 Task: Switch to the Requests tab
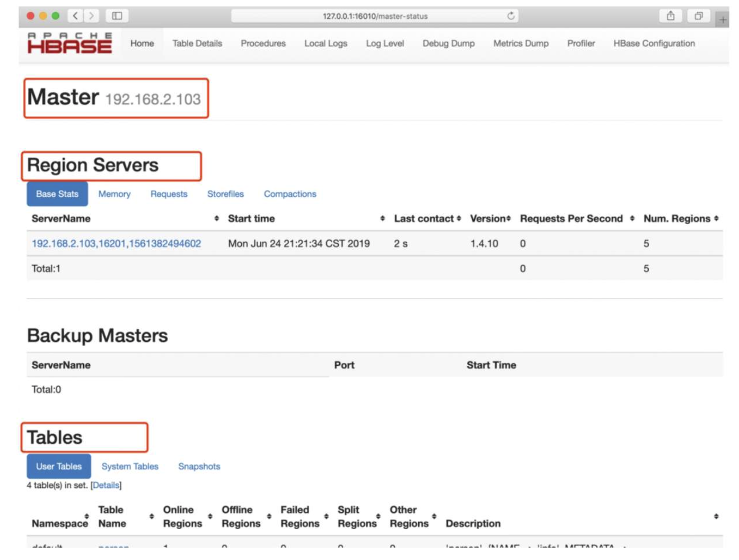[169, 194]
